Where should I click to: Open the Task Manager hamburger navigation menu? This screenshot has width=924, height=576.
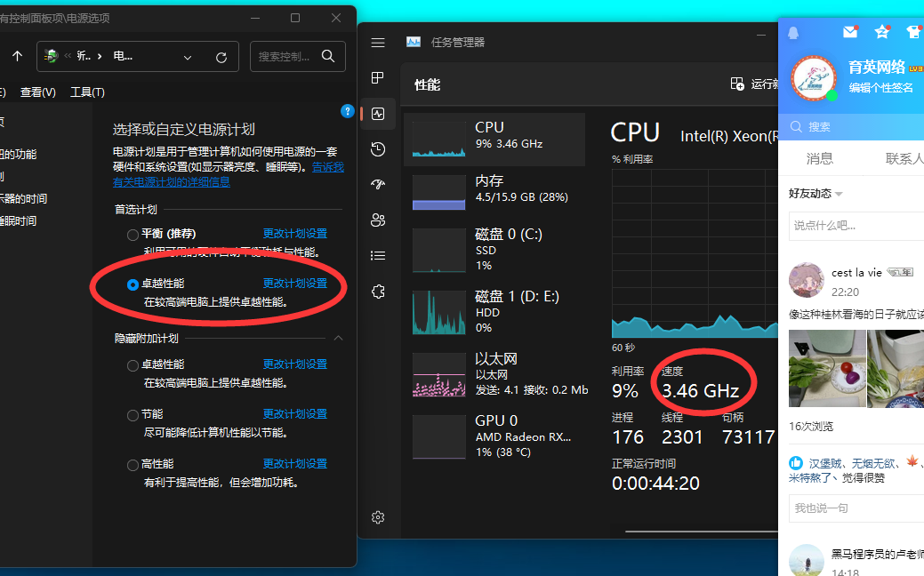coord(378,43)
